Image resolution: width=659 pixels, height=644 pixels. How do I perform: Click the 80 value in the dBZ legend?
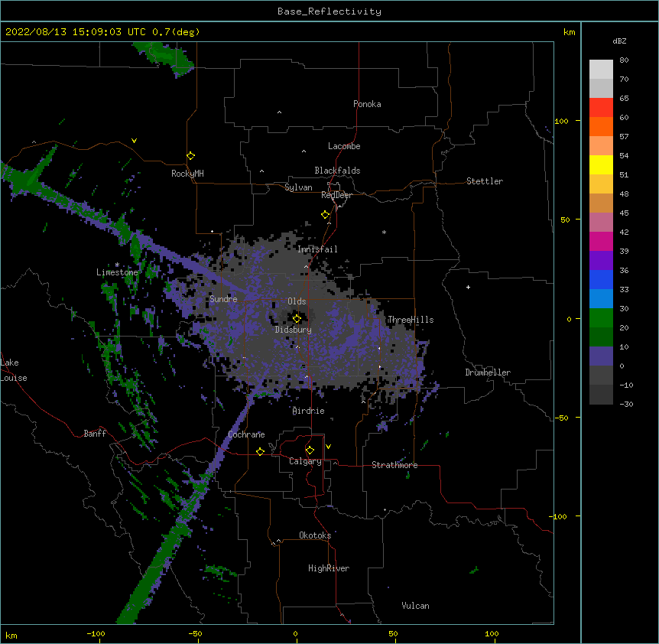point(624,60)
